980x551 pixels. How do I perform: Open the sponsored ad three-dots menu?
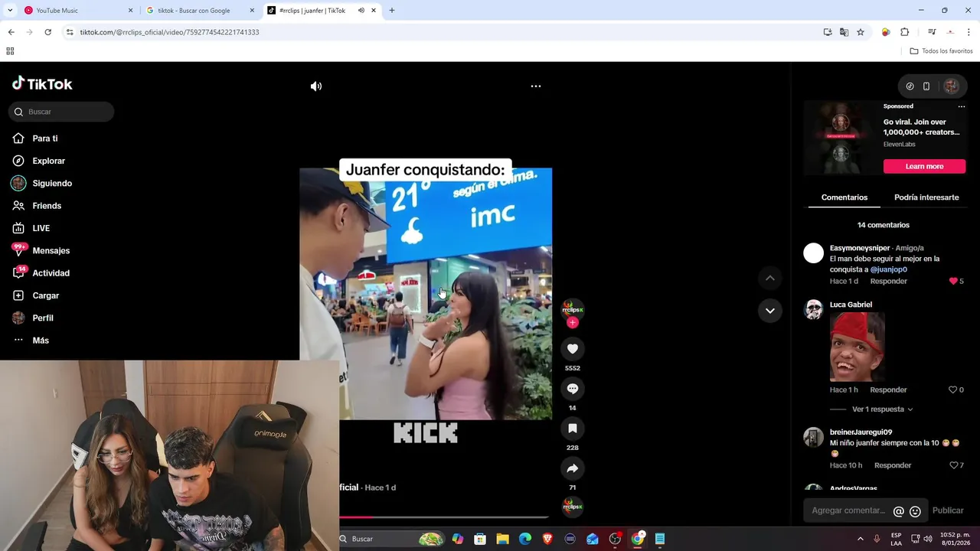pos(962,106)
